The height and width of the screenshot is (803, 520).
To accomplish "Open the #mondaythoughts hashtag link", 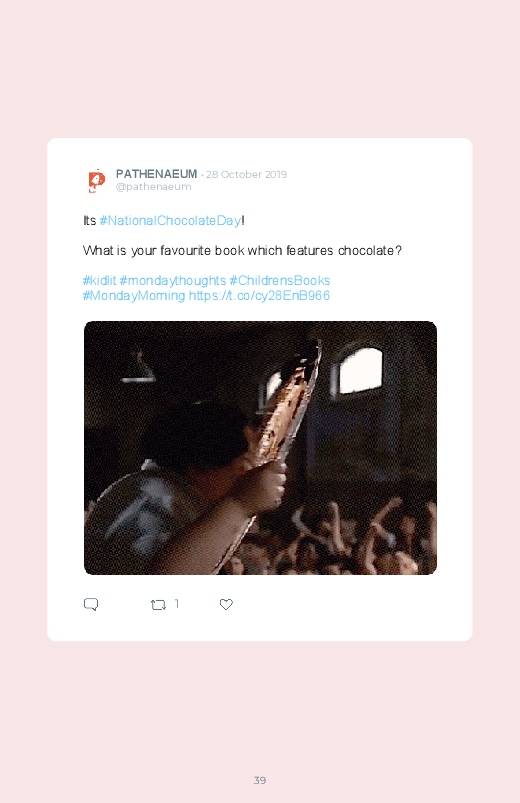I will (x=173, y=281).
